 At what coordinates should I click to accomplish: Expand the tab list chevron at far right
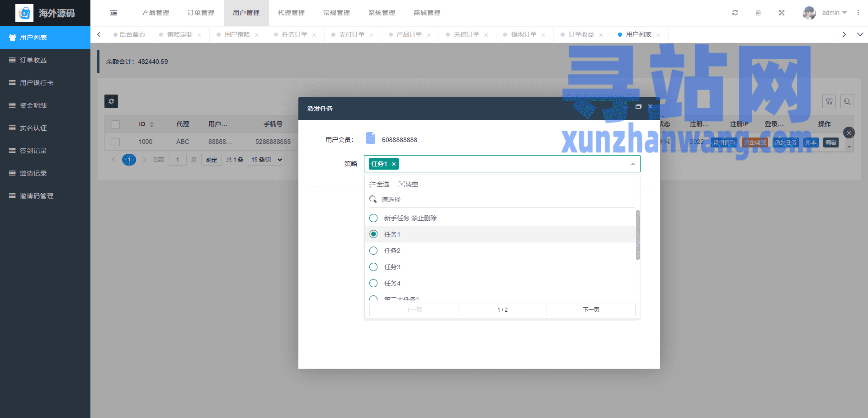pos(860,34)
